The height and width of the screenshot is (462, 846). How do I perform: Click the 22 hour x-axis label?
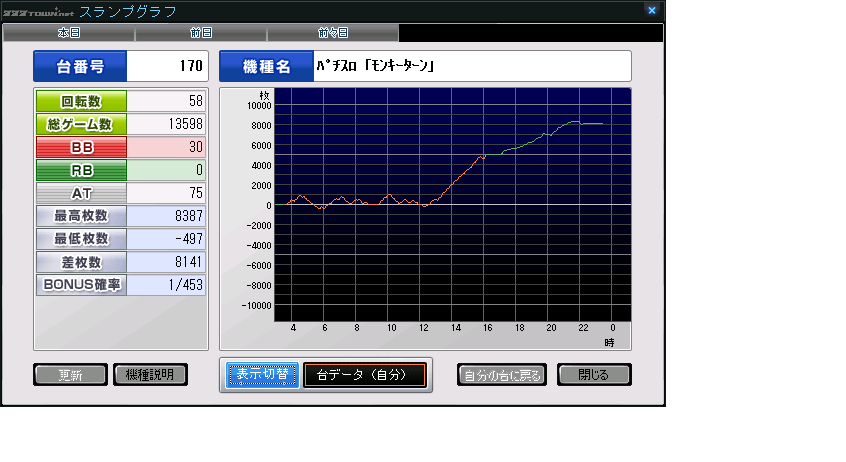point(583,328)
